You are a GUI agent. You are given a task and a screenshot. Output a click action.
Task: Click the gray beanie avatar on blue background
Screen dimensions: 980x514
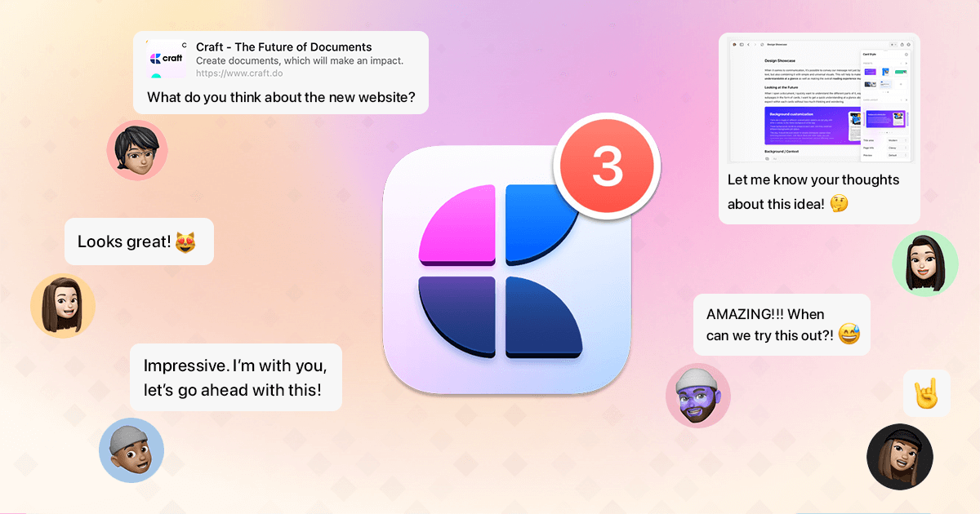(131, 450)
